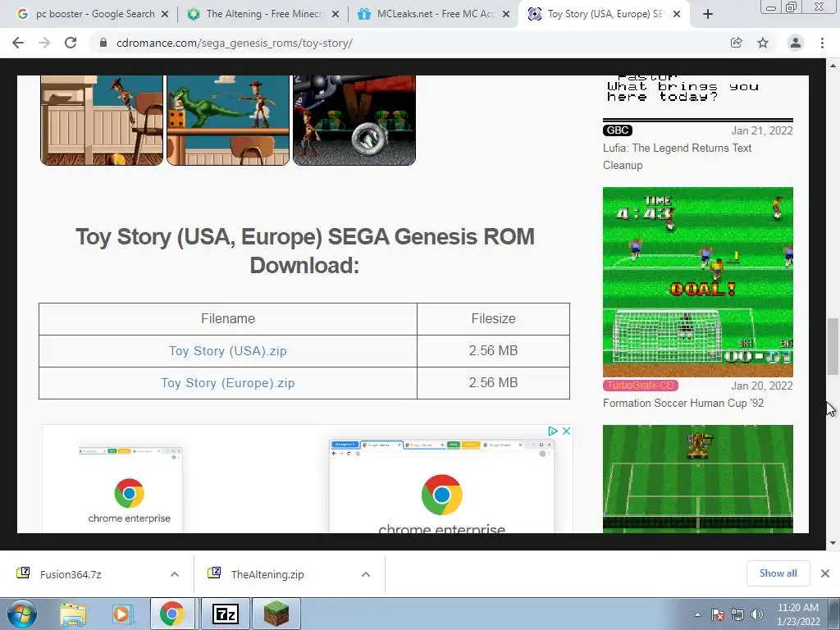Click scrollbar up arrow
Image resolution: width=840 pixels, height=630 pixels.
coord(833,66)
